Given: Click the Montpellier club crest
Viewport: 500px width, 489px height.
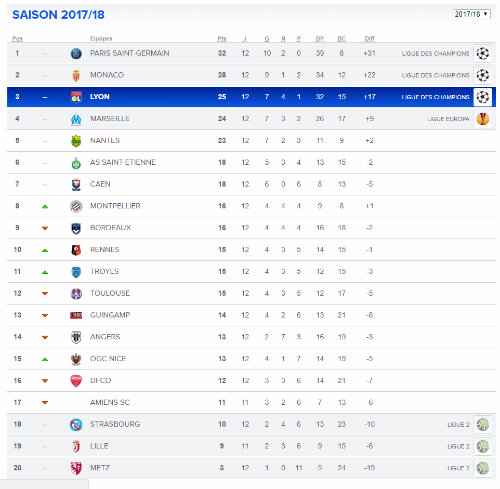Looking at the screenshot, I should coord(76,206).
